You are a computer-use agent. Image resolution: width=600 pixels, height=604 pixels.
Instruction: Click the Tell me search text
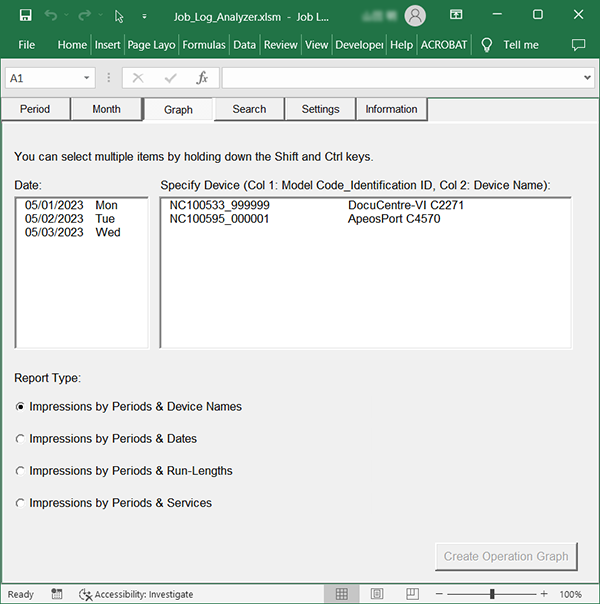point(521,45)
